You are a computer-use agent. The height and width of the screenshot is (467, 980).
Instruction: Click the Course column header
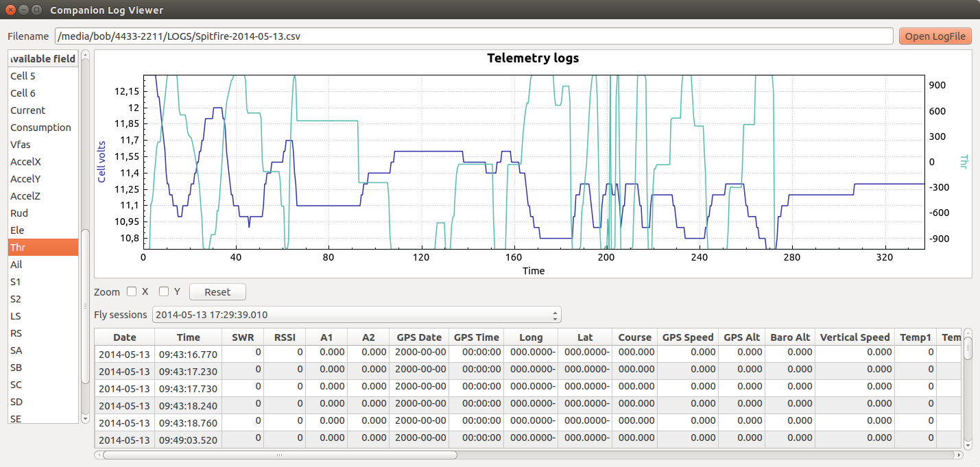(x=634, y=337)
